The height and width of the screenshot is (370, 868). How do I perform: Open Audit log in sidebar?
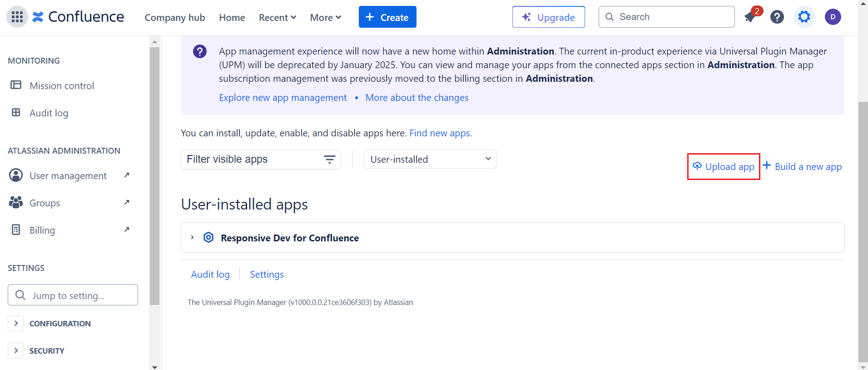tap(49, 113)
